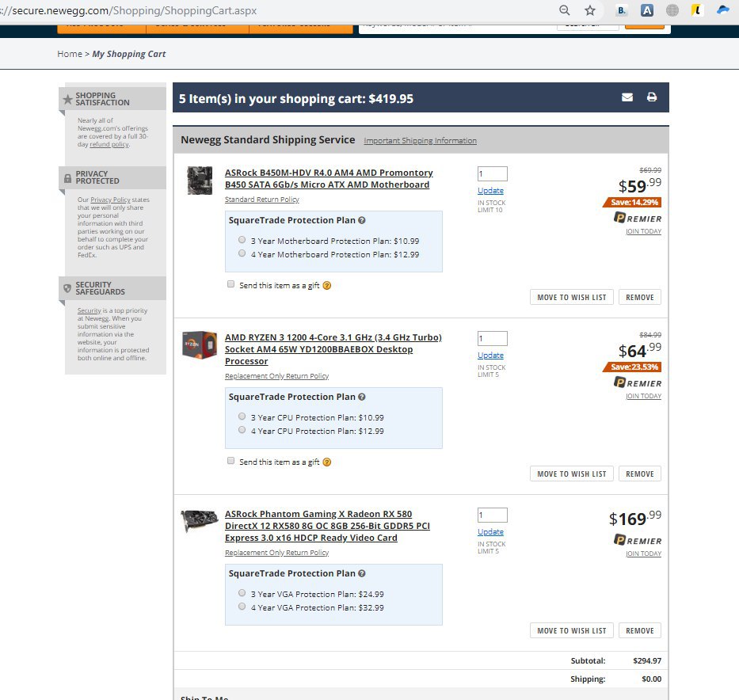The height and width of the screenshot is (700, 739).
Task: Open the Privacy Policy link in sidebar
Action: coord(110,200)
